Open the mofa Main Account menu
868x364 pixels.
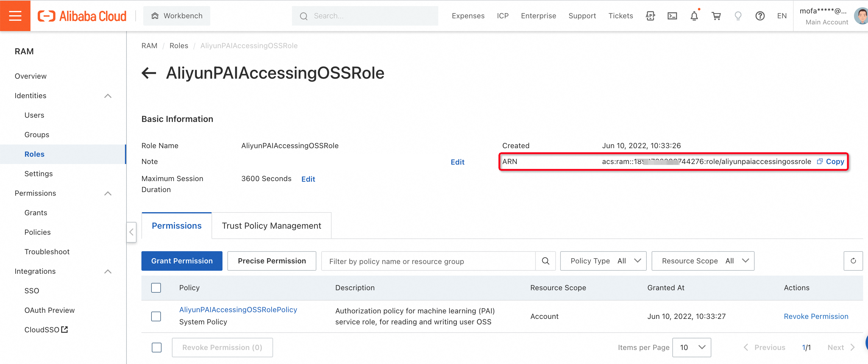[824, 16]
